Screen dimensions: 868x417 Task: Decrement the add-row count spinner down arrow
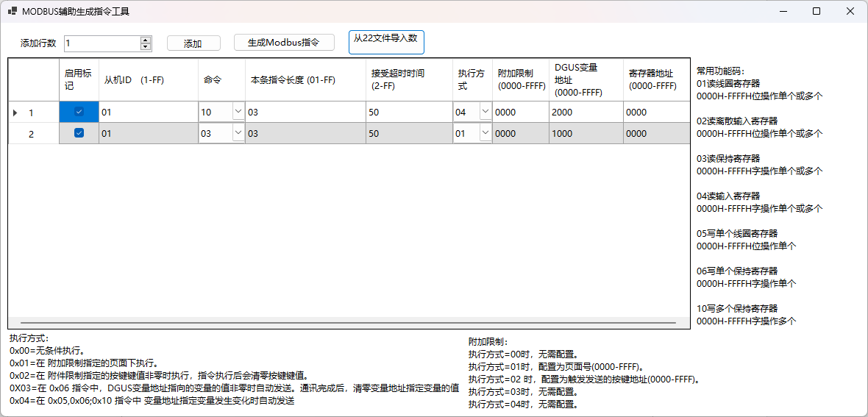[146, 47]
